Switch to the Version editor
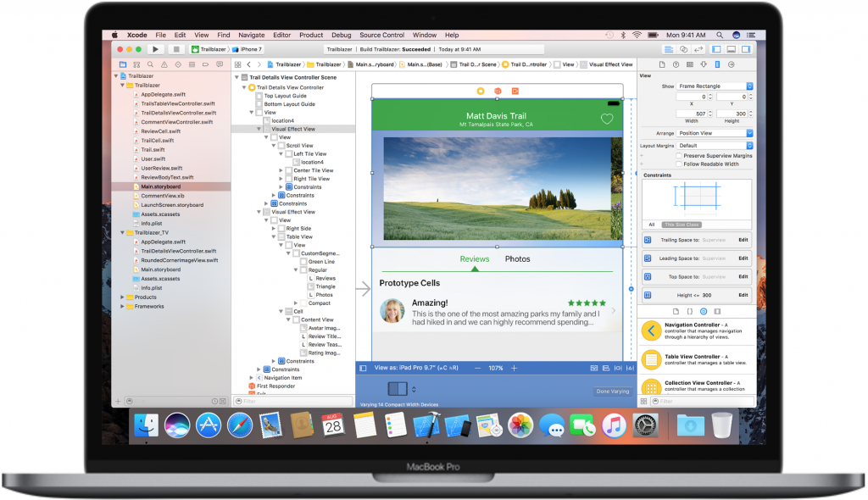Viewport: 868px width, 500px height. pos(698,49)
